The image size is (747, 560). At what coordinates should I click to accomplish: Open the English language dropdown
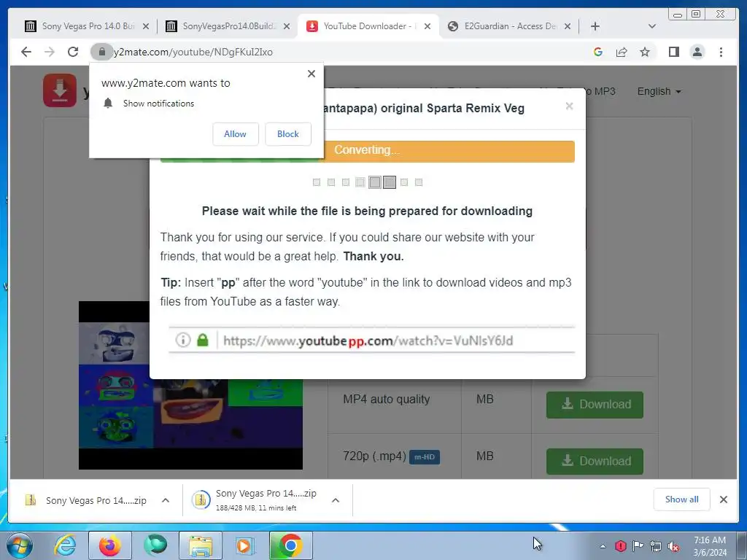659,91
